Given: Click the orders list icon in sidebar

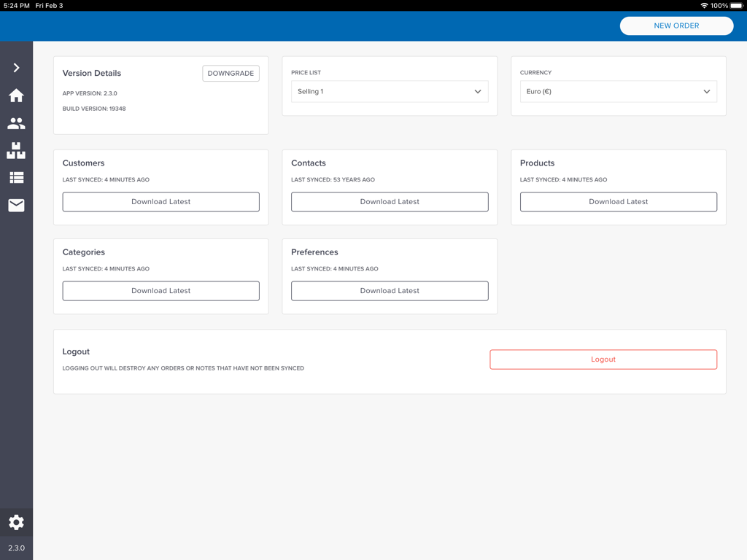Looking at the screenshot, I should click(16, 177).
